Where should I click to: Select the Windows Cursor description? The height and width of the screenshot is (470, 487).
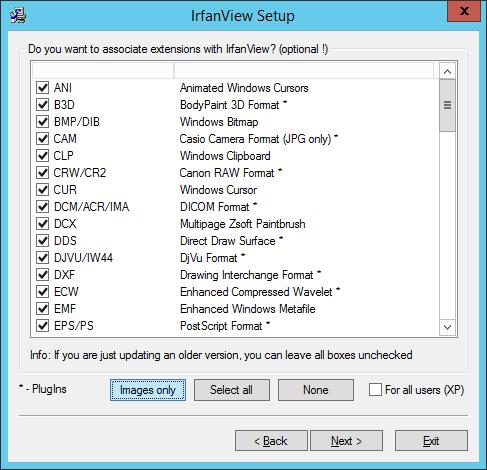click(x=218, y=190)
